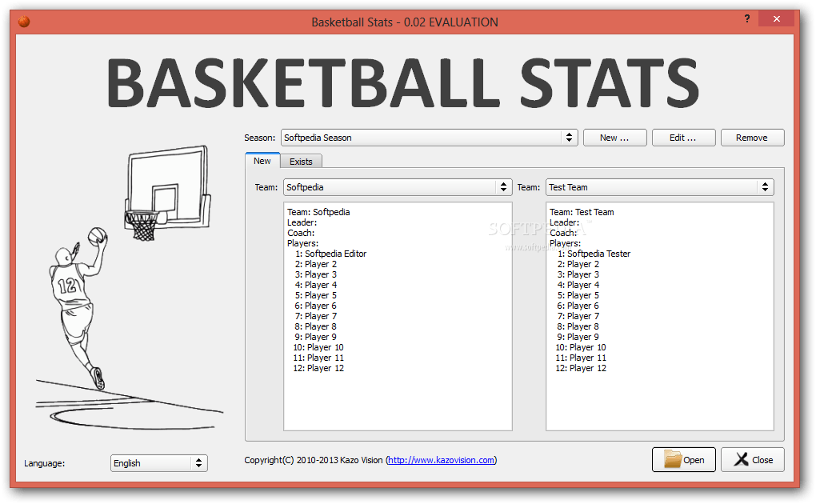Expand the left Team dropdown showing Softpedia
This screenshot has height=504, width=816.
[504, 186]
